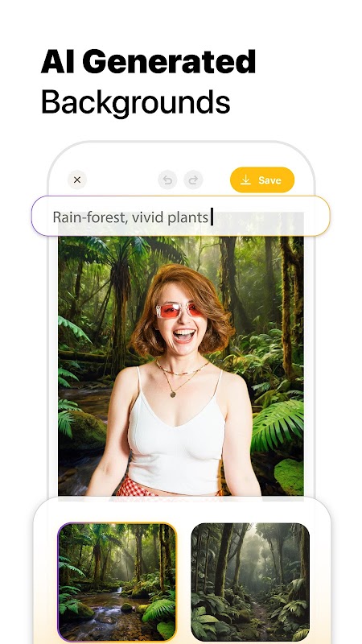Tap the red sunglasses in the preview

click(x=179, y=311)
